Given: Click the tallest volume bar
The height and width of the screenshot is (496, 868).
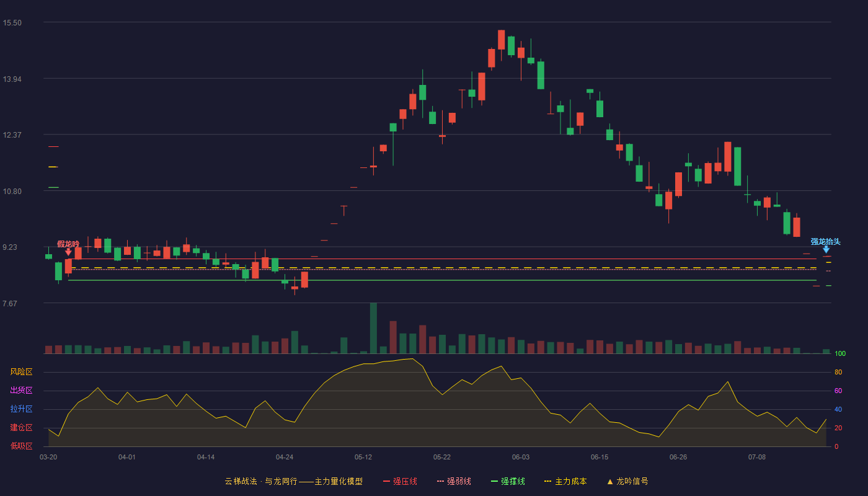Looking at the screenshot, I should point(373,328).
